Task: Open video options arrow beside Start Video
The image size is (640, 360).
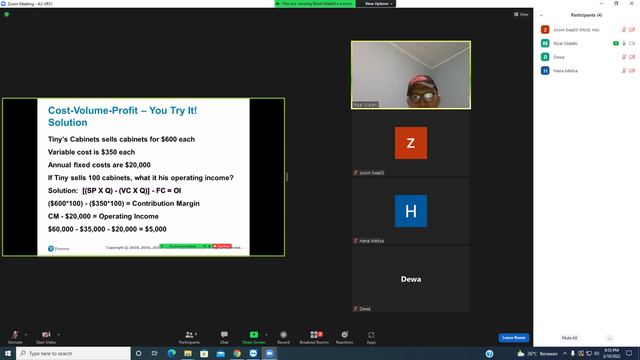Action: tap(58, 335)
